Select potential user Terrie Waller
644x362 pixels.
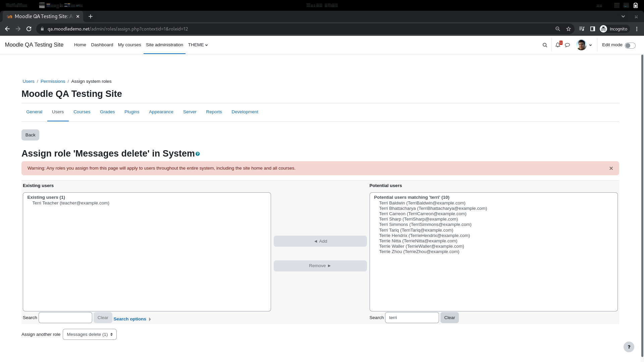(x=422, y=246)
